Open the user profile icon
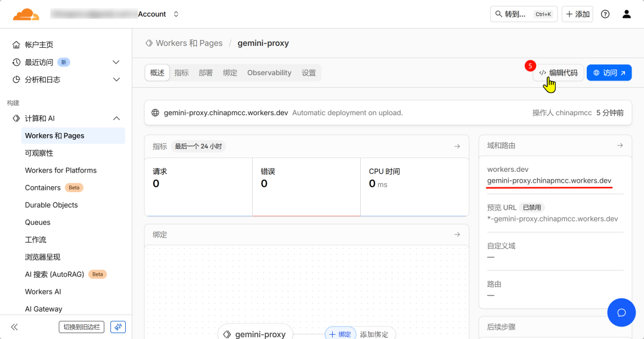 point(626,14)
